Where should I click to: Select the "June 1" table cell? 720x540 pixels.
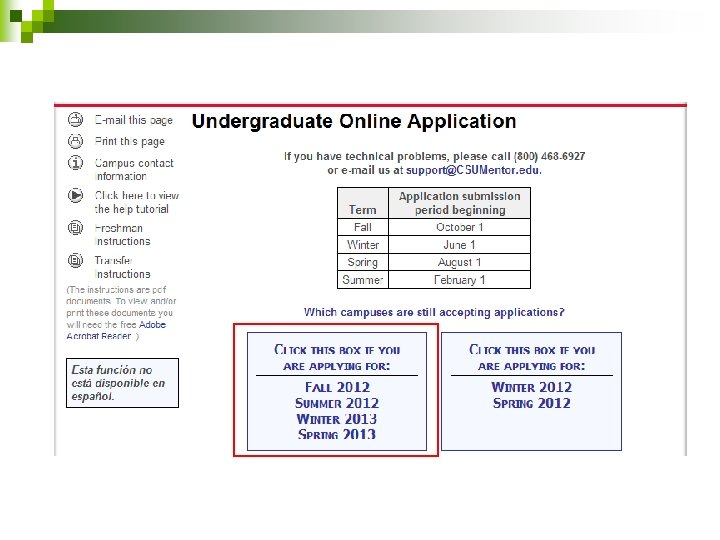(460, 245)
